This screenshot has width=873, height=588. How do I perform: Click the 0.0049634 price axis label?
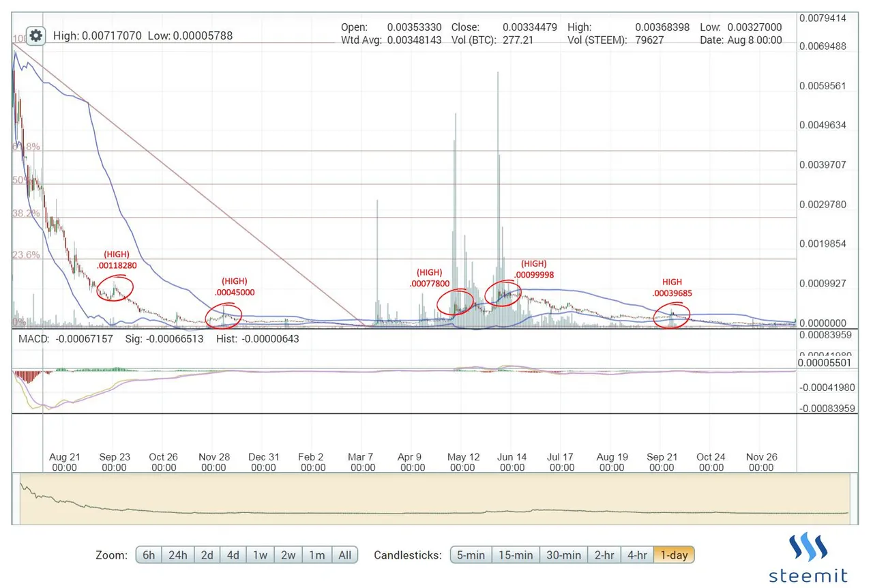click(823, 126)
